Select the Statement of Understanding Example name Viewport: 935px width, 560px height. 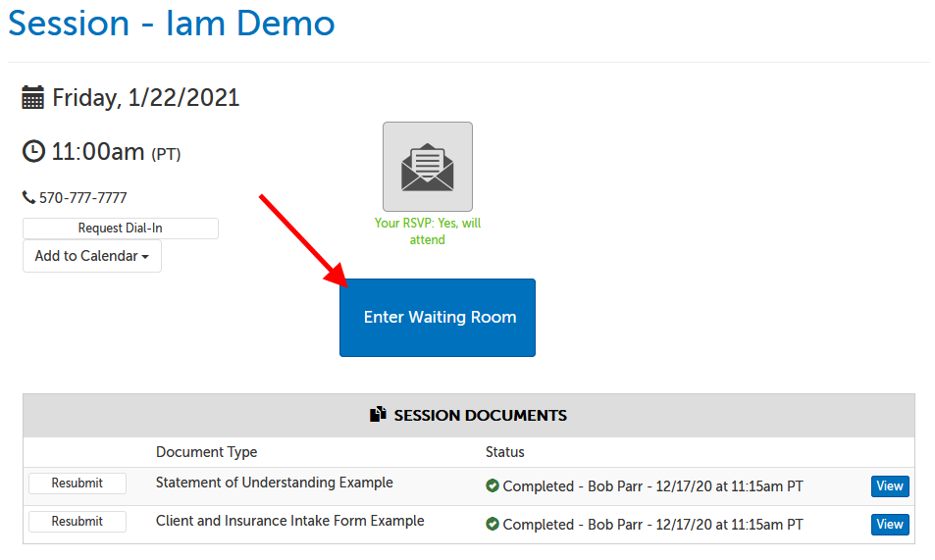coord(274,483)
